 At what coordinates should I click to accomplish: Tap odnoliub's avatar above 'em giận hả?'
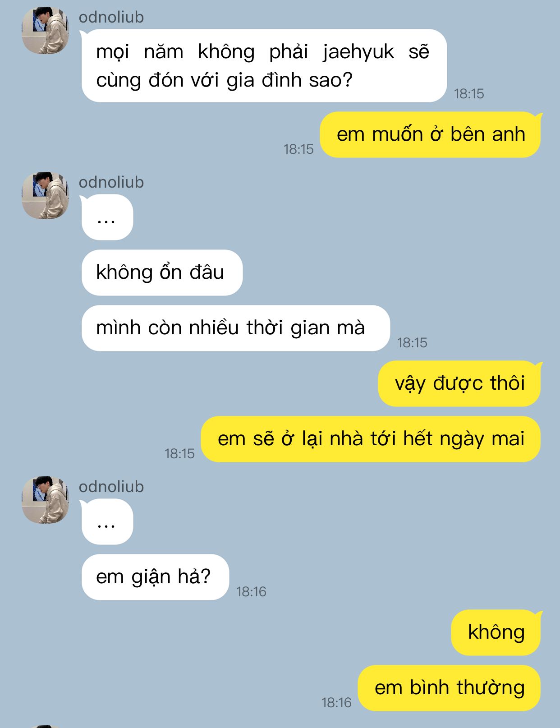(45, 500)
